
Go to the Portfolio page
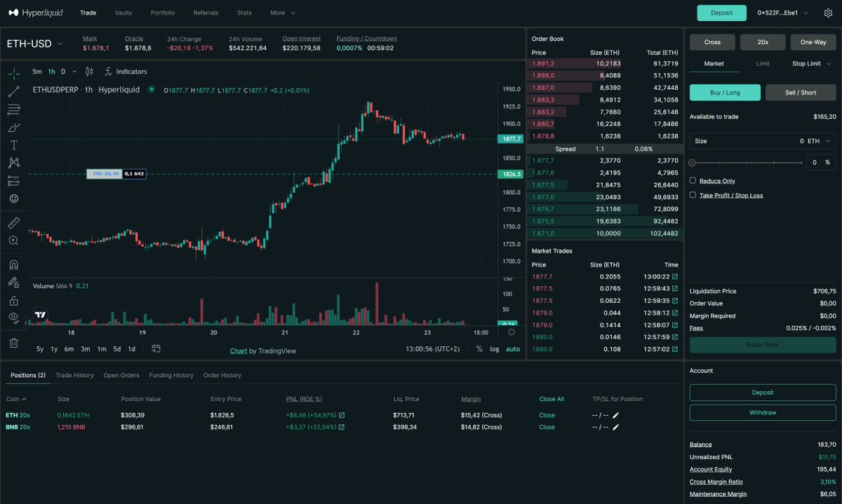coord(163,13)
